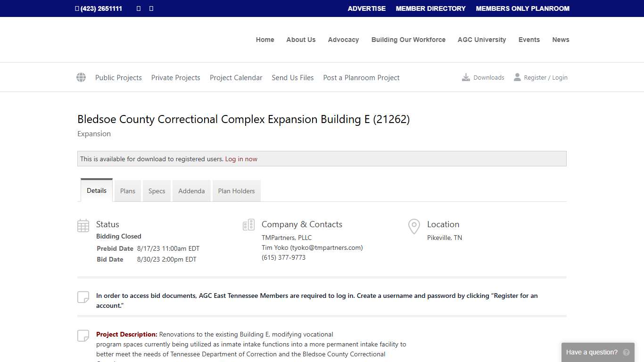The height and width of the screenshot is (362, 644).
Task: Switch to the Addenda tab
Action: coord(191,190)
